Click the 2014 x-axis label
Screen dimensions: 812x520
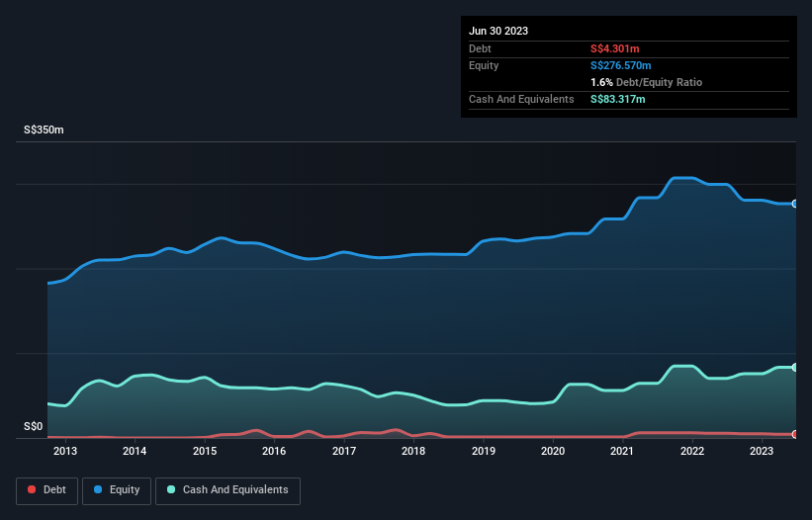click(135, 451)
